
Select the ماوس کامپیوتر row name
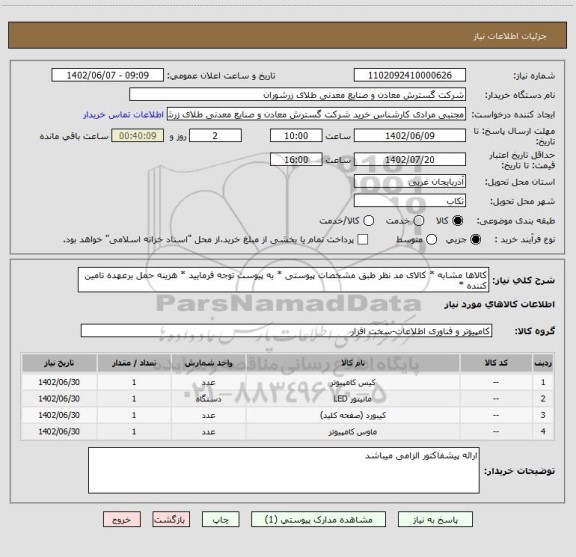[353, 432]
